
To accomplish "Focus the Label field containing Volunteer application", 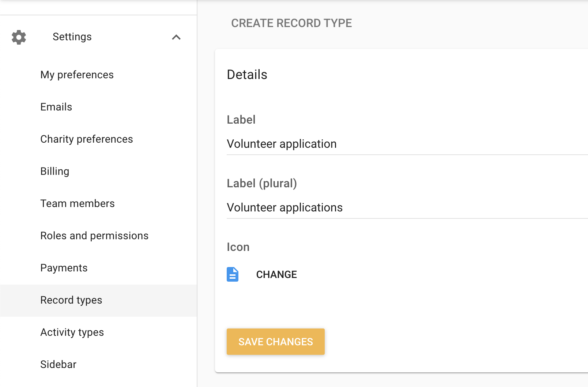I will tap(407, 144).
